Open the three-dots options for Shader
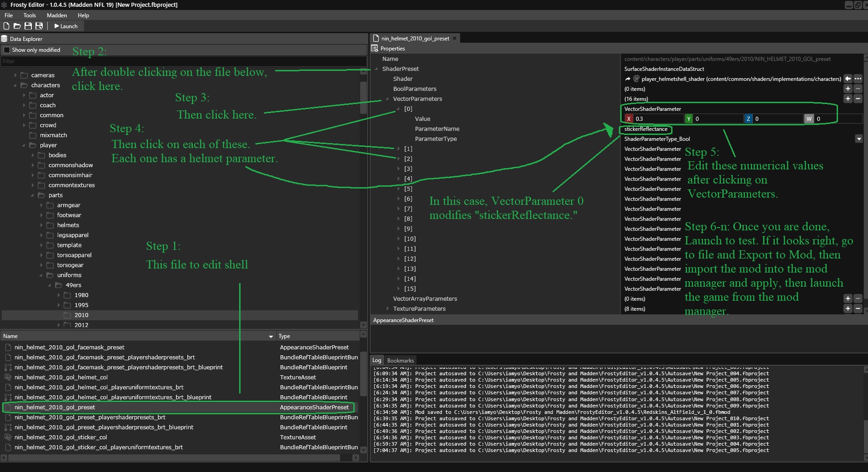Viewport: 868px width, 472px height. coord(858,79)
